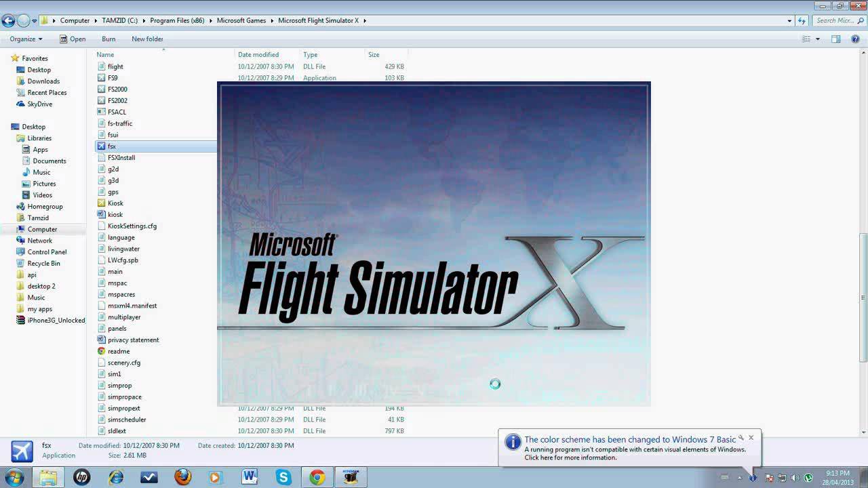Open notification options wrench icon
The height and width of the screenshot is (488, 868).
point(741,438)
